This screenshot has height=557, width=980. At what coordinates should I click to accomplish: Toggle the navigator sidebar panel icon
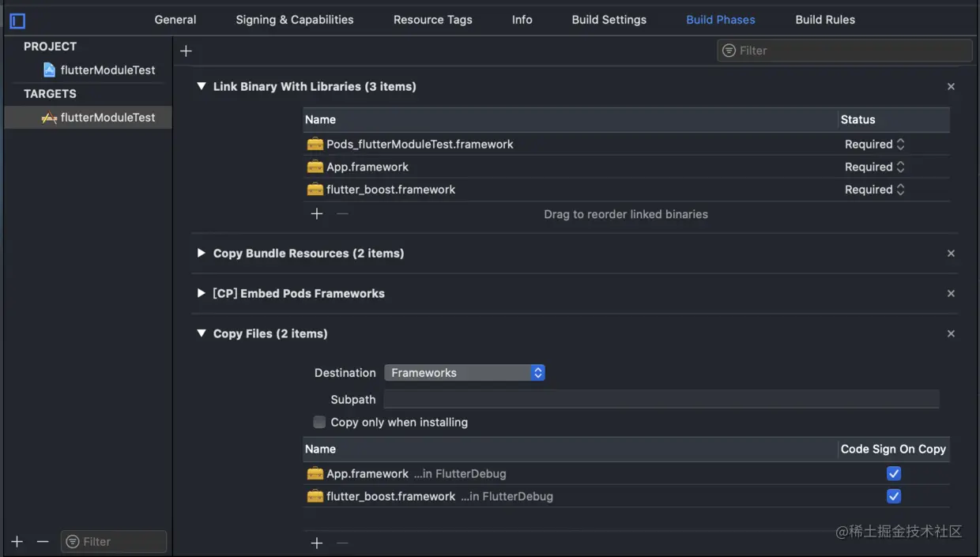[x=17, y=21]
